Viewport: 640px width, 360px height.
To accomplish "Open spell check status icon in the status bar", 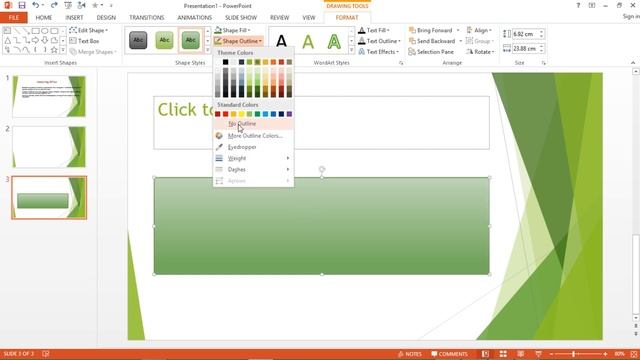I will click(46, 354).
